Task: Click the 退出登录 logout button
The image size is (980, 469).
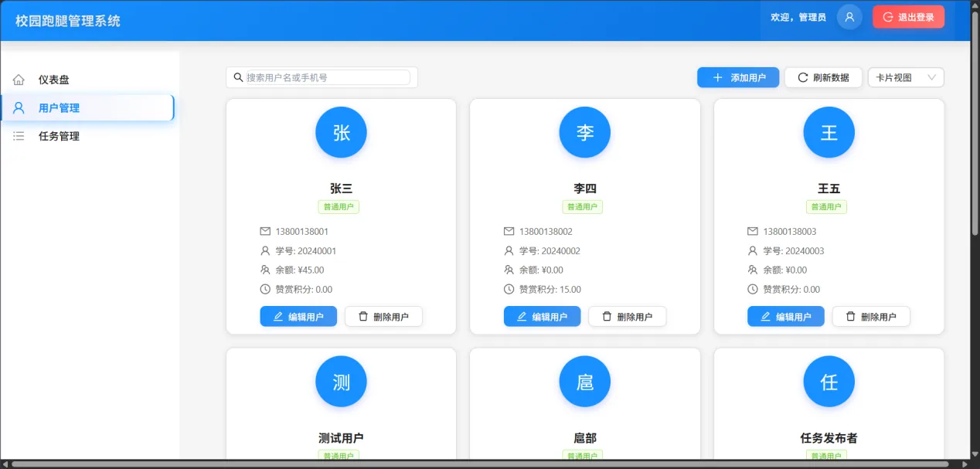Action: [x=908, y=17]
